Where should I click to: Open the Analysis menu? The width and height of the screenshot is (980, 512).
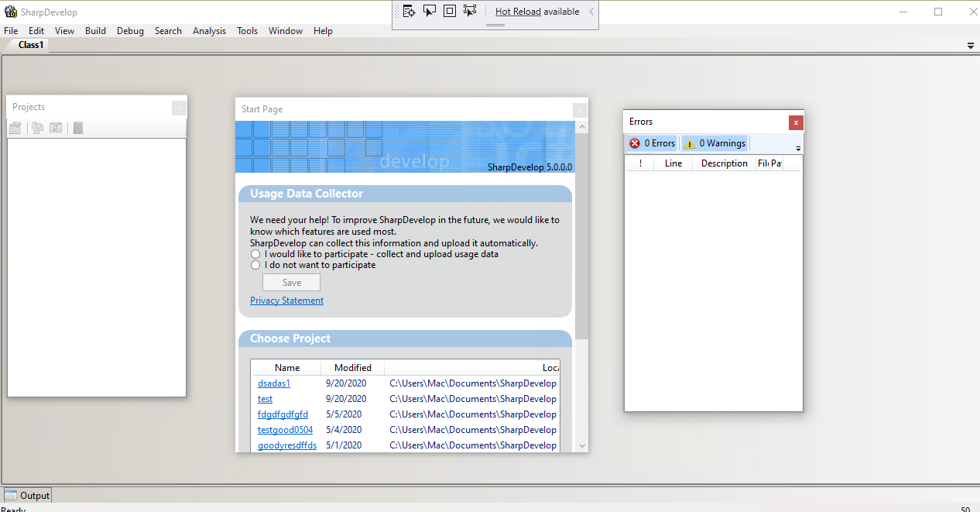pyautogui.click(x=209, y=31)
